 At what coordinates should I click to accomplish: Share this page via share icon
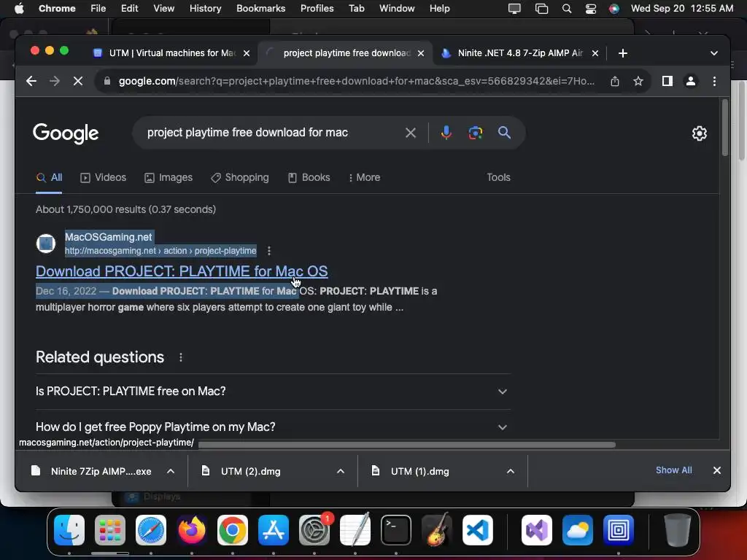[x=614, y=82]
